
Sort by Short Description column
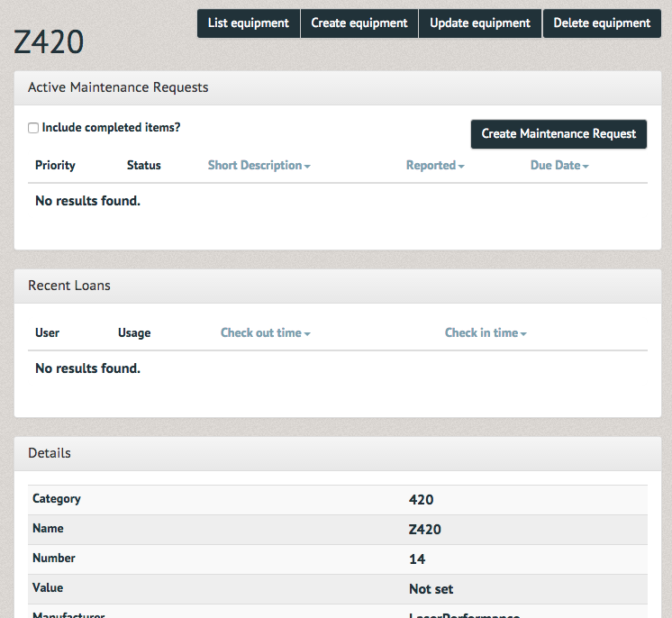click(259, 166)
